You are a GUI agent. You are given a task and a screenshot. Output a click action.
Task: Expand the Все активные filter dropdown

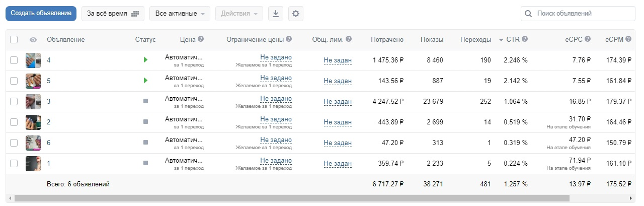tap(180, 14)
